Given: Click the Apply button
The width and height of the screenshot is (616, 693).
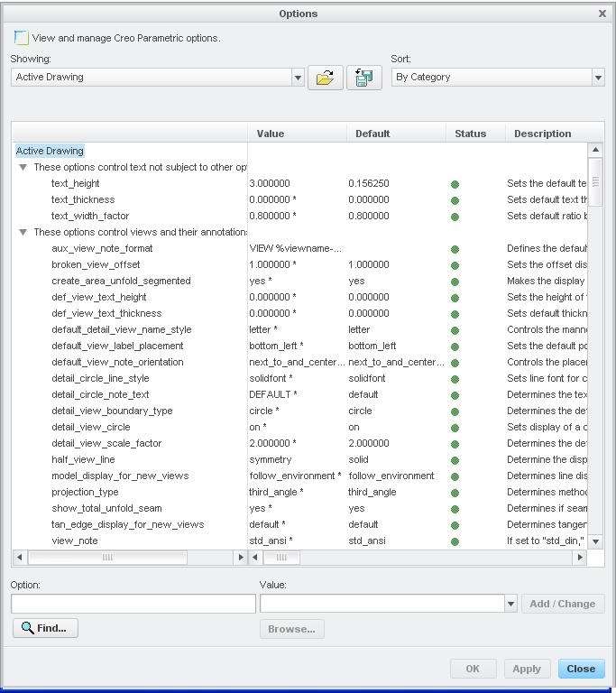Looking at the screenshot, I should [x=527, y=669].
